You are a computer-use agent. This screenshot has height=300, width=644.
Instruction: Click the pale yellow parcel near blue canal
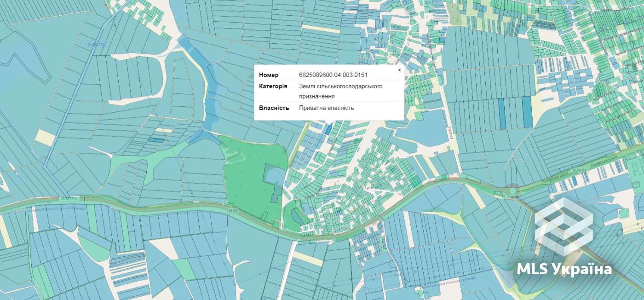pyautogui.click(x=45, y=138)
